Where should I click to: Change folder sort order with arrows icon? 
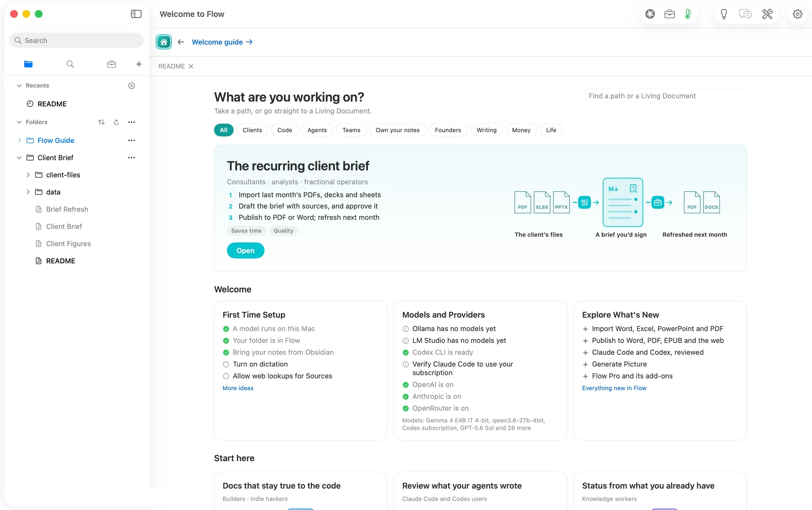pos(101,122)
